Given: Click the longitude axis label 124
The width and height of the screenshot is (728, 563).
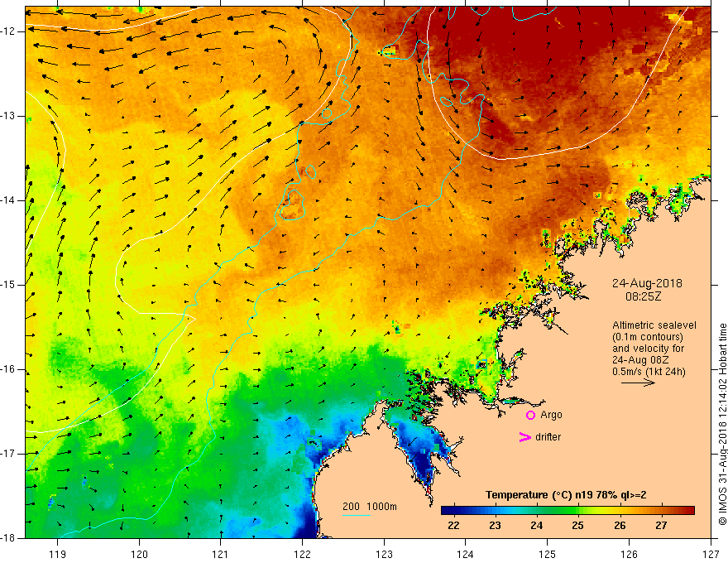Looking at the screenshot, I should [466, 554].
